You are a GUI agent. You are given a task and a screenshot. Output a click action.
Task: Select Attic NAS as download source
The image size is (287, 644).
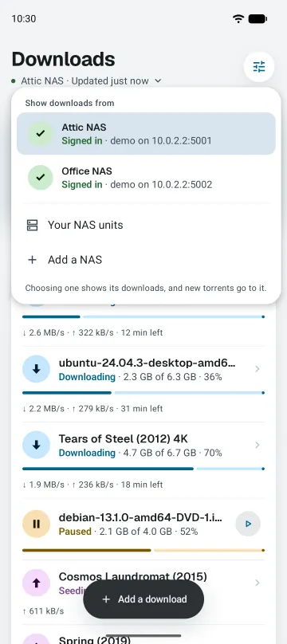[x=146, y=133]
